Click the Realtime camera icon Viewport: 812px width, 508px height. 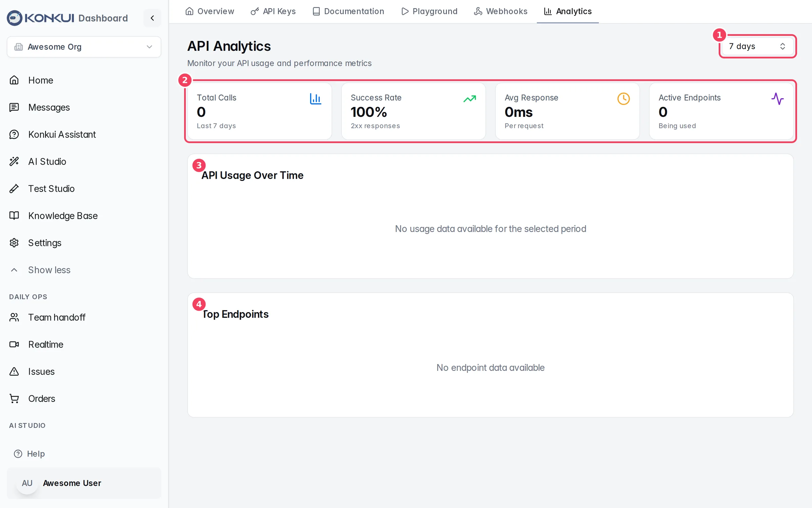[x=14, y=344]
